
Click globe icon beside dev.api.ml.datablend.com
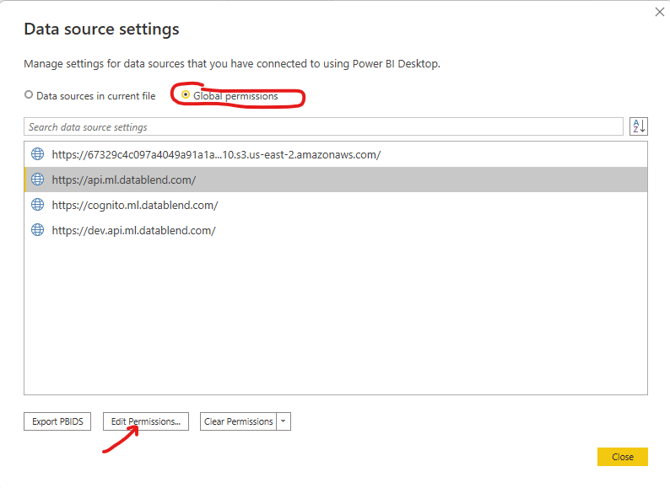point(38,230)
